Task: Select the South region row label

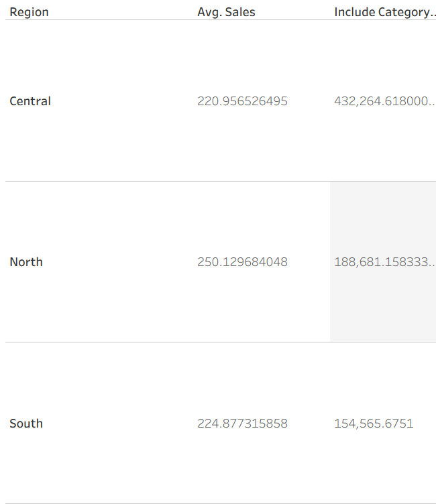Action: (26, 424)
